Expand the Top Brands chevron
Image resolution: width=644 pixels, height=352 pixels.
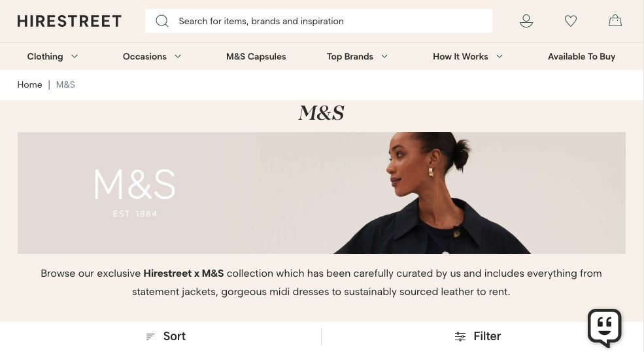click(384, 56)
